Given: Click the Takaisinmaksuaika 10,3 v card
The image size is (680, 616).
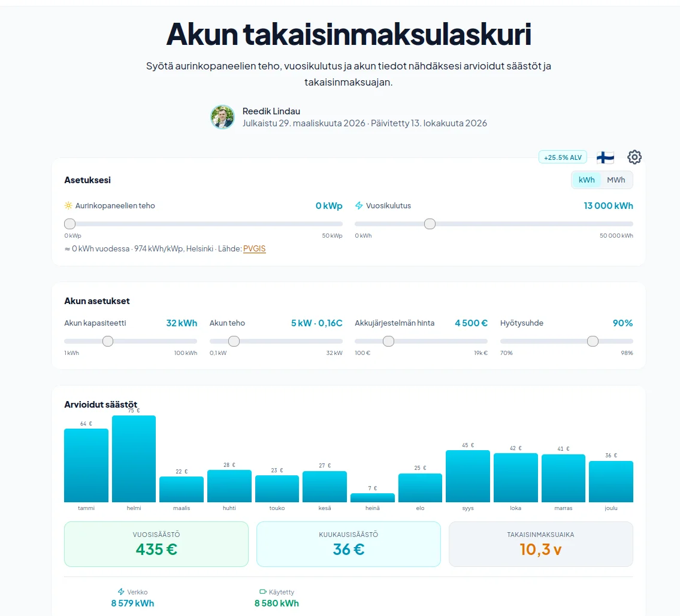Looking at the screenshot, I should (541, 544).
